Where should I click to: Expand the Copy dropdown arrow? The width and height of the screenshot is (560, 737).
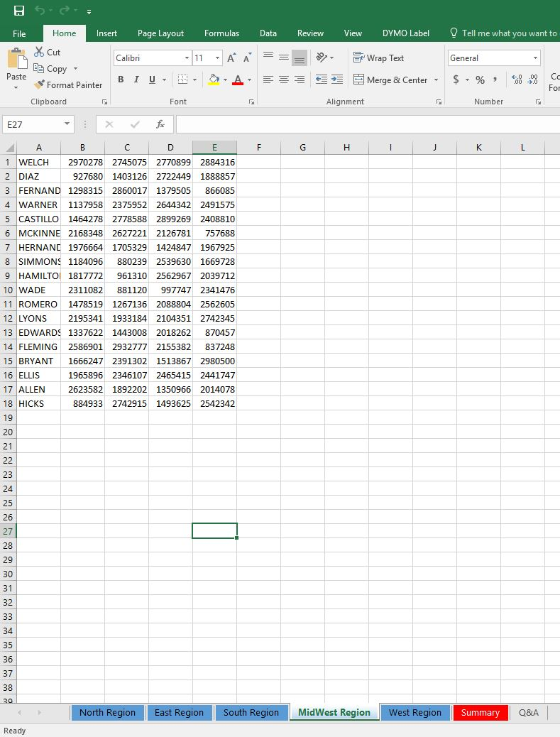tap(75, 69)
